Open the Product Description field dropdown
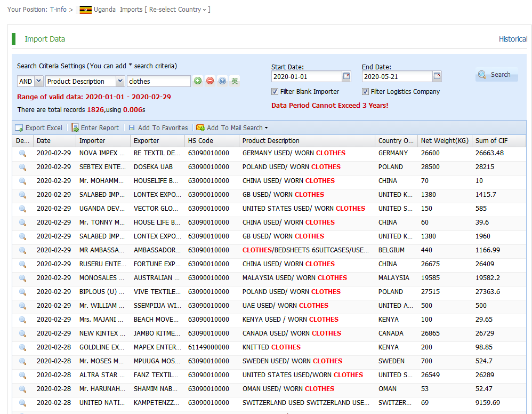Image resolution: width=532 pixels, height=414 pixels. [x=120, y=81]
